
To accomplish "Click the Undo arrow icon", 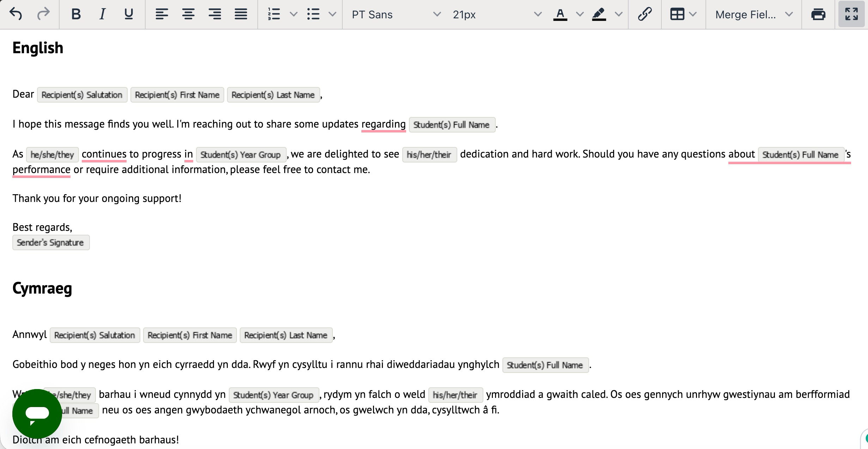I will [x=16, y=14].
